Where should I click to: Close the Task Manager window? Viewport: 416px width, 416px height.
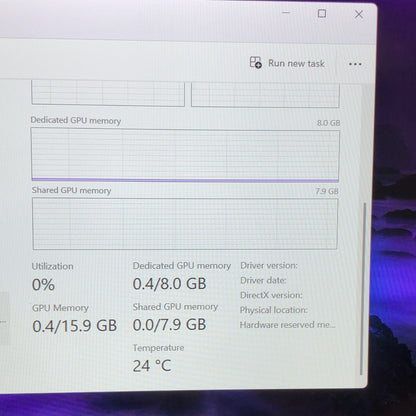359,14
